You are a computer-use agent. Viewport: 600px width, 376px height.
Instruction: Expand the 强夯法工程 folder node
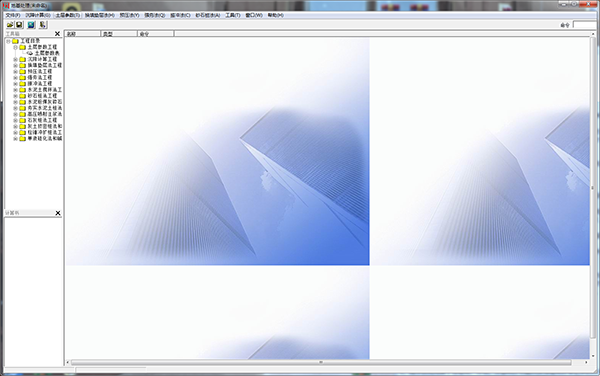point(15,78)
